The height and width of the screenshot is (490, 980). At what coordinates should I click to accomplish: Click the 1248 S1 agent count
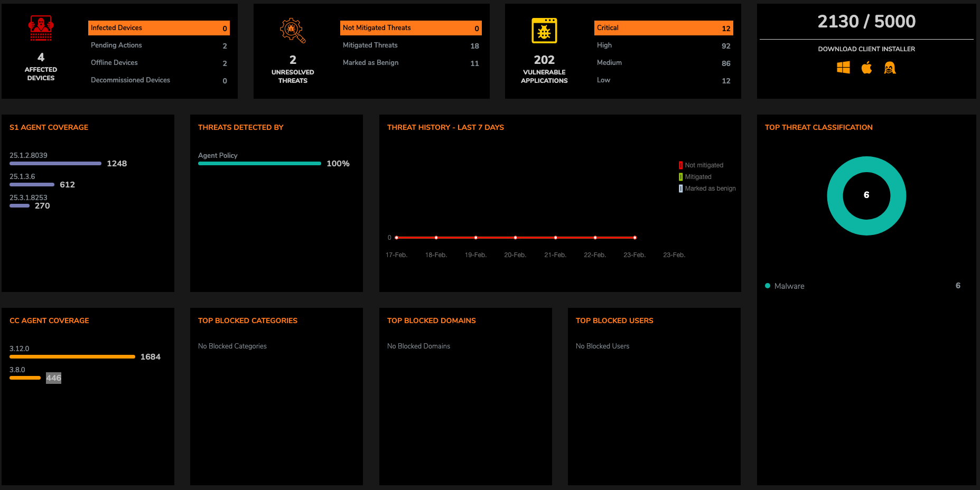117,164
